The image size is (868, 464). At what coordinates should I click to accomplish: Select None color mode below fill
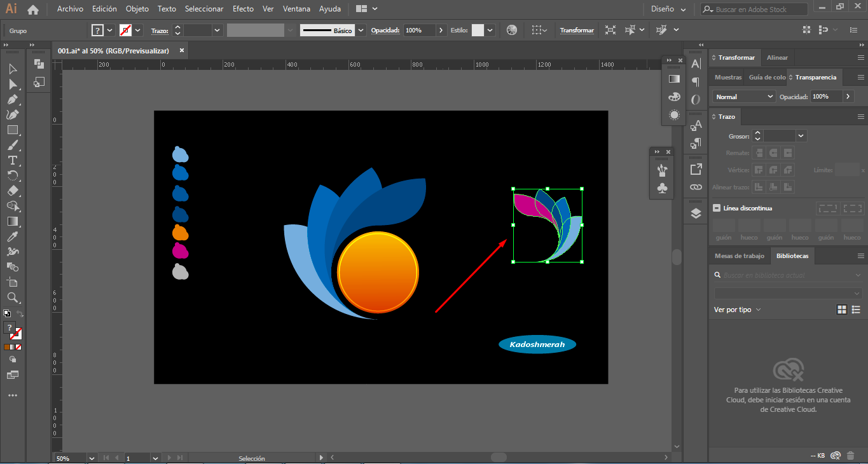[x=18, y=347]
